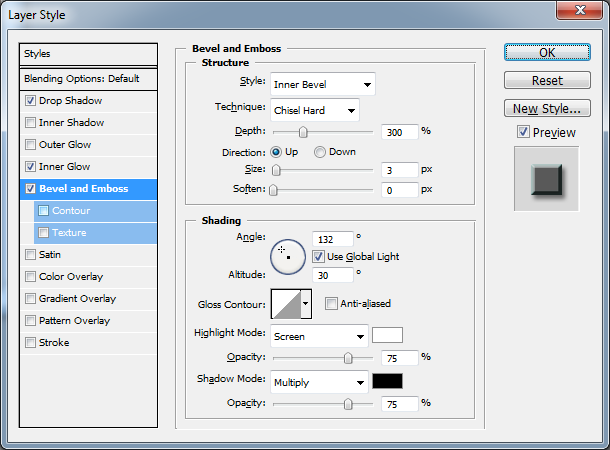Enable the Satin checkbox
610x450 pixels.
pos(30,255)
